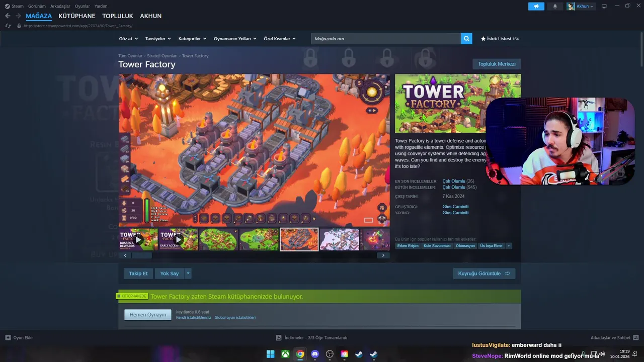Open the Yardım menu

(101, 6)
